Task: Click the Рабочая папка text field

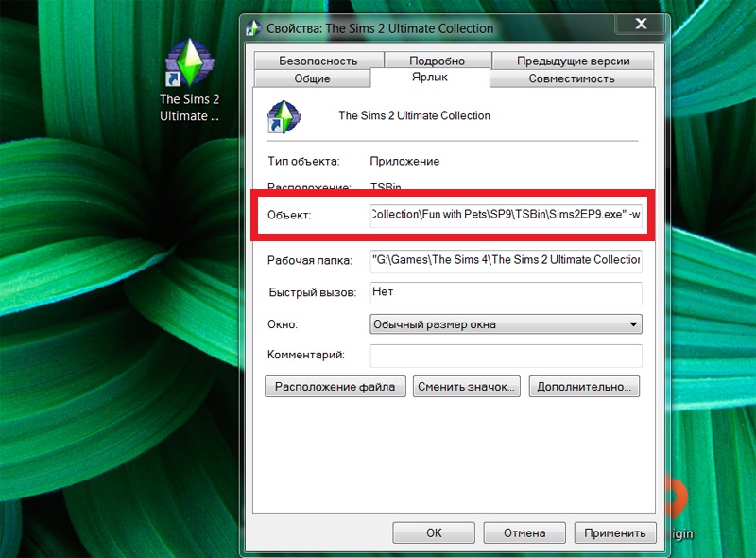Action: coord(506,260)
